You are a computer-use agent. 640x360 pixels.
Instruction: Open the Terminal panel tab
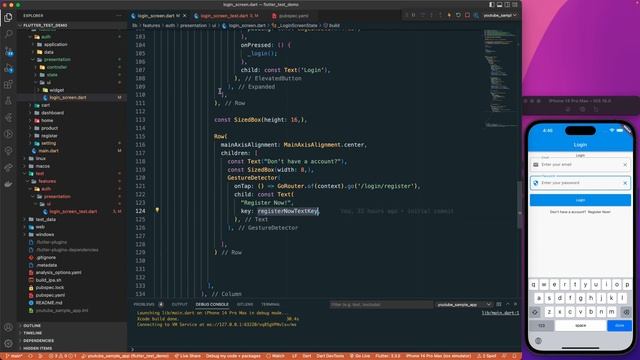270,304
